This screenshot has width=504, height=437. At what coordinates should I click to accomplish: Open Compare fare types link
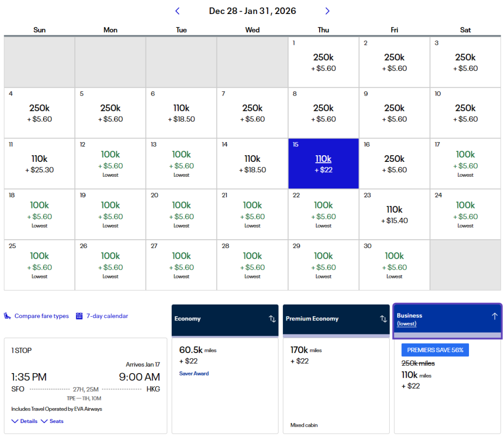(x=42, y=316)
